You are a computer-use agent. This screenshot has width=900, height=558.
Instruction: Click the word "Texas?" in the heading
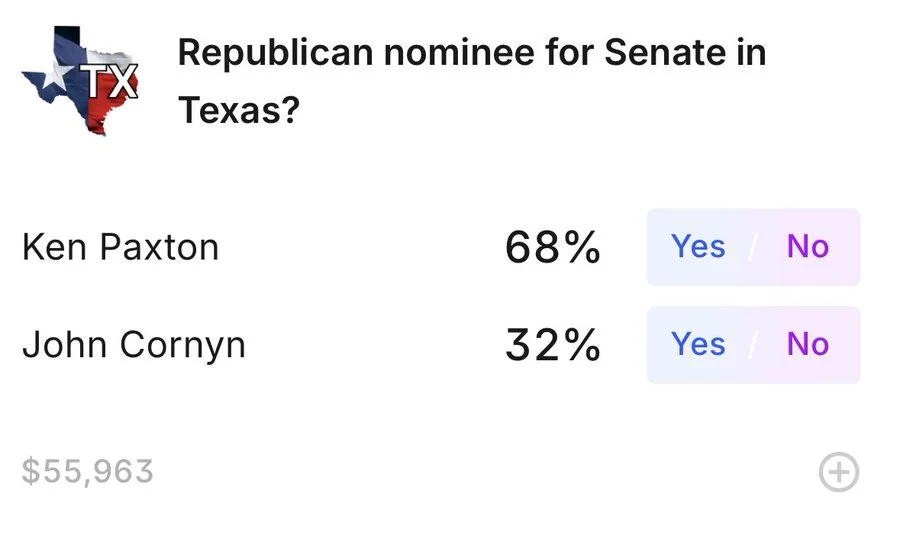point(239,110)
